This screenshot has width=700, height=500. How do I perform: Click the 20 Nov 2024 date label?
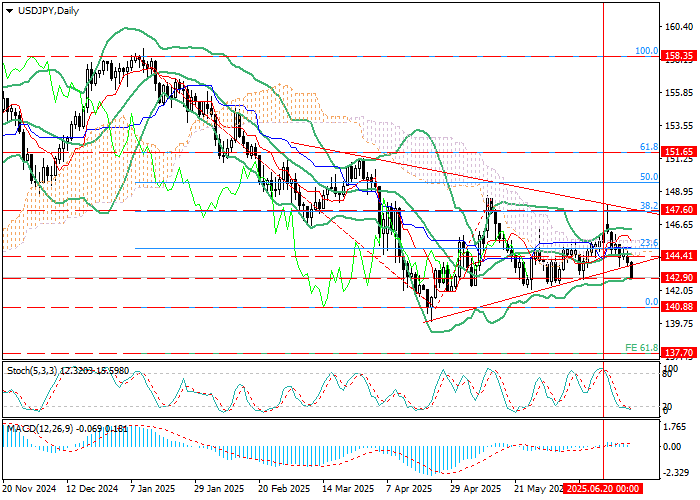coord(29,489)
